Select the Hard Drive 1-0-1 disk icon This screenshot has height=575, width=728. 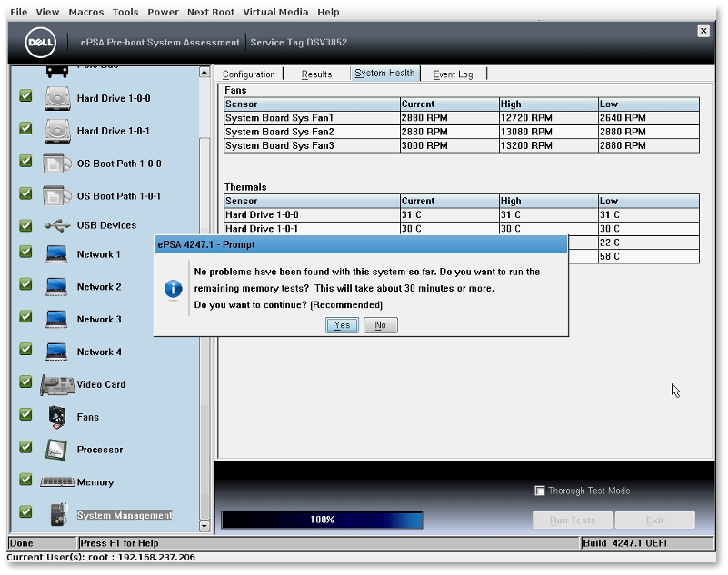pyautogui.click(x=57, y=131)
